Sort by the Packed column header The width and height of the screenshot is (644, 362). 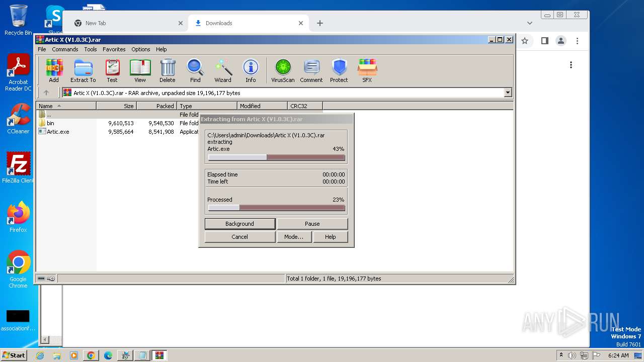click(156, 106)
